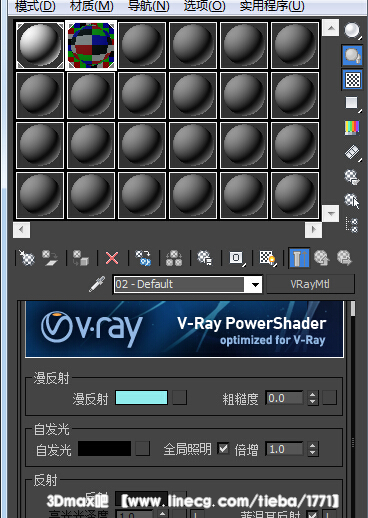Screen dimensions: 368x518
Task: Click Assign Material to Selection icon
Action: pos(81,258)
